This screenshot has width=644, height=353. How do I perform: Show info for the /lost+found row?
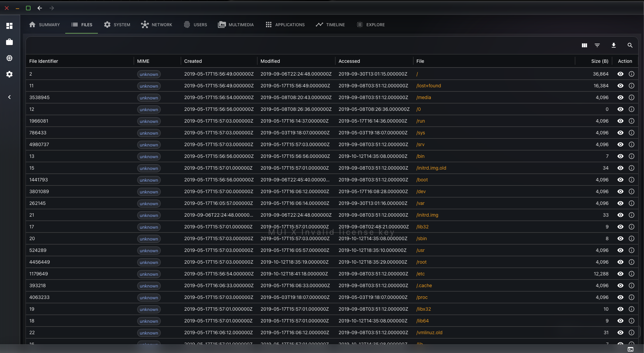[x=632, y=86]
